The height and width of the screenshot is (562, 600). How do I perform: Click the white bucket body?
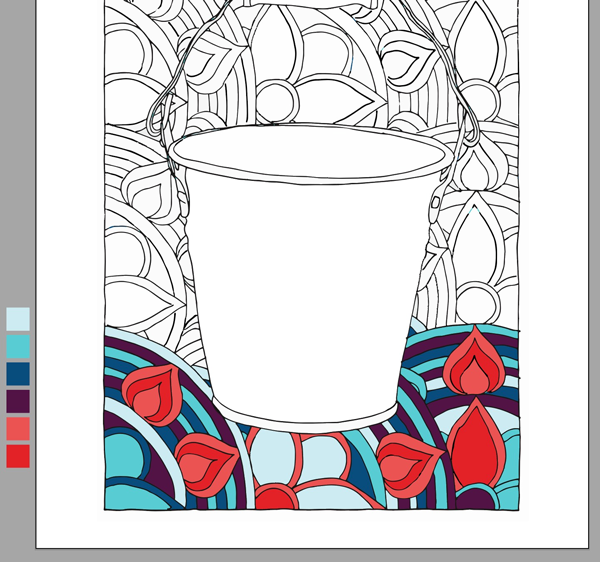point(306,298)
